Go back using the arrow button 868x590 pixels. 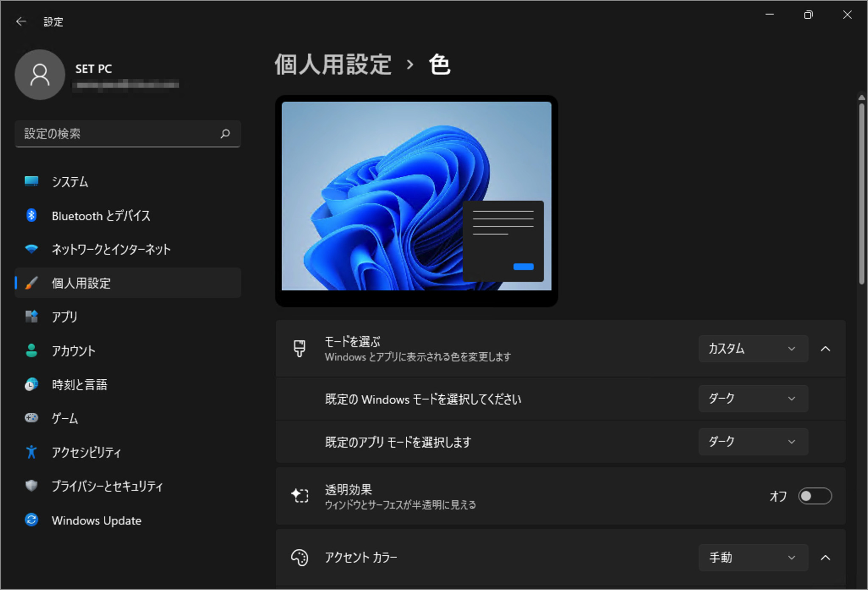(x=21, y=21)
